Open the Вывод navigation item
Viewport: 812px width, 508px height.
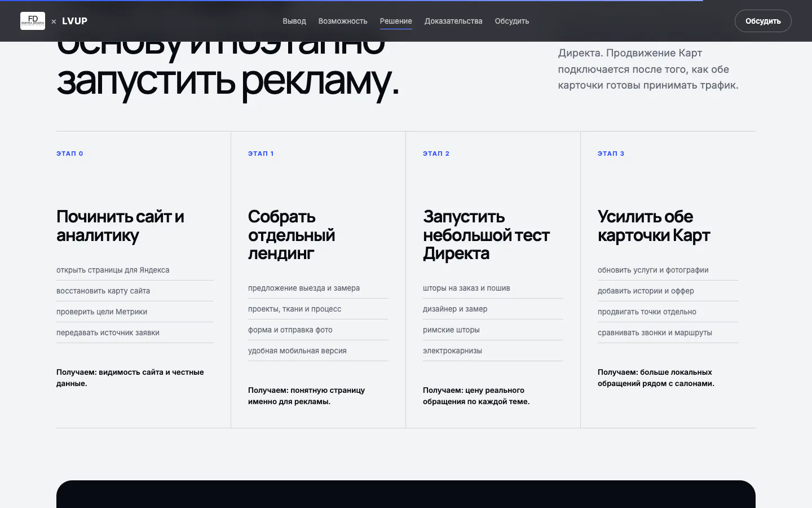[x=294, y=21]
